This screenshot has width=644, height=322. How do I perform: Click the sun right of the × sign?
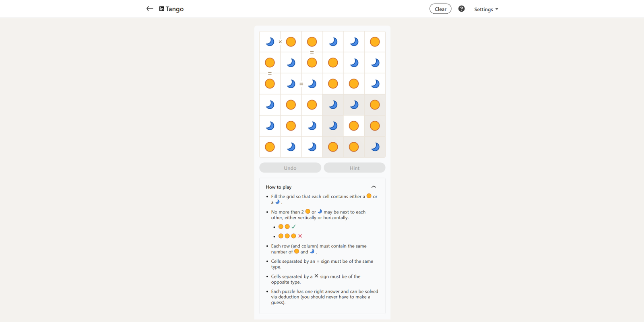[x=291, y=42]
